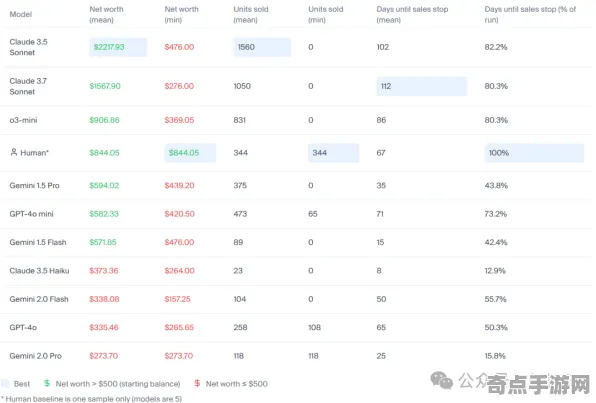The height and width of the screenshot is (403, 596).
Task: Click the GPT-4o mini model name
Action: pyautogui.click(x=32, y=214)
